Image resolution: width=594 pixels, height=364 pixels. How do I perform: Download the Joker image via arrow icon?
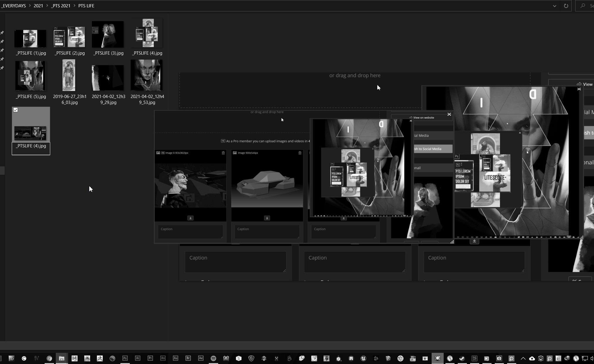[190, 218]
